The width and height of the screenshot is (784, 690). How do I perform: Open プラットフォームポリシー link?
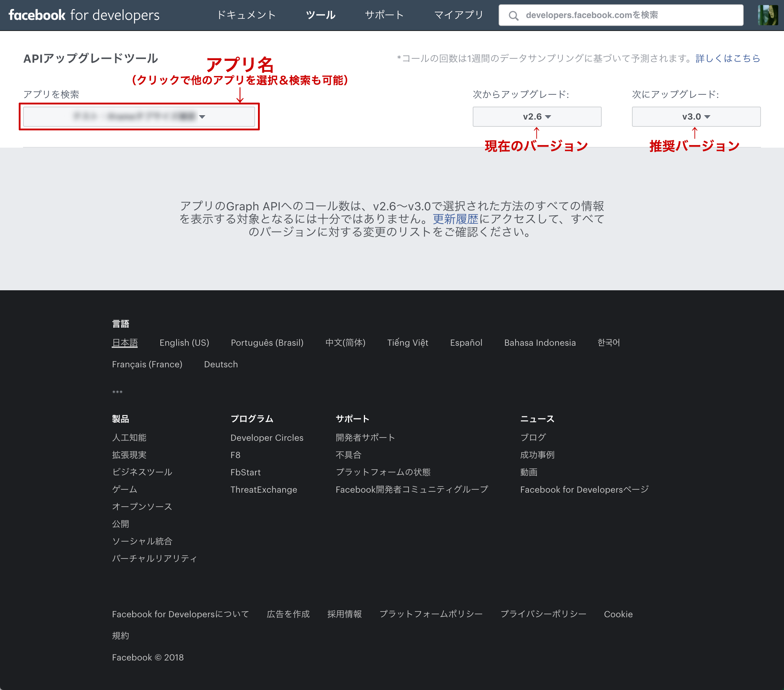[x=431, y=614]
